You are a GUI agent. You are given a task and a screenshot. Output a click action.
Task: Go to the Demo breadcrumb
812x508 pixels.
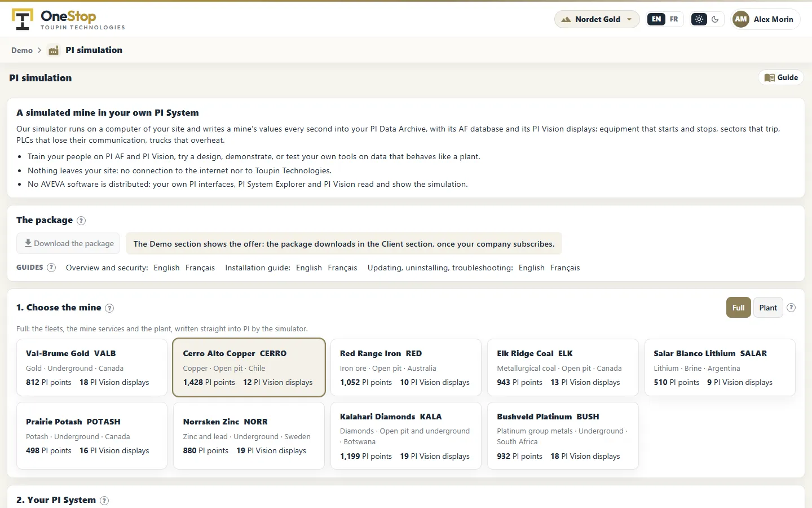[22, 50]
